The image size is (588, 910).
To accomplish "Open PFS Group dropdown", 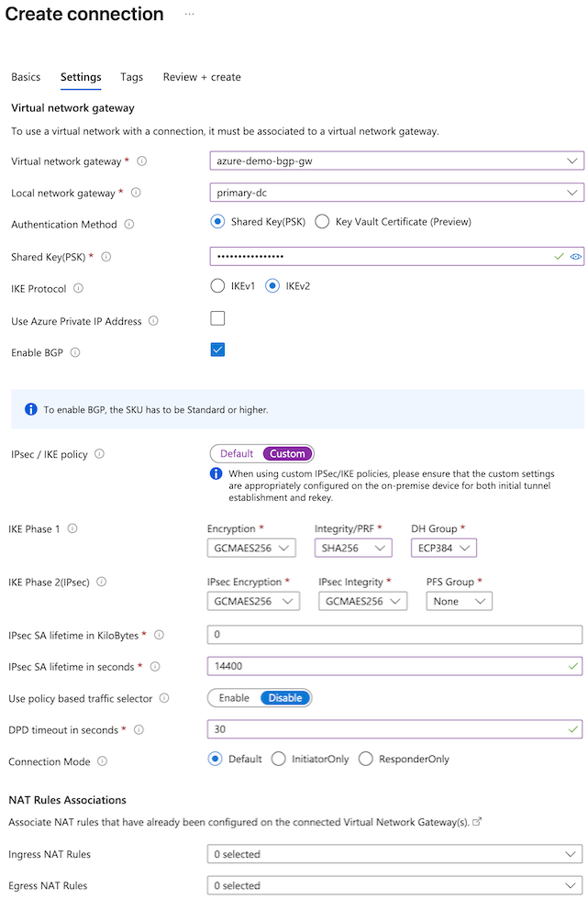I will pyautogui.click(x=460, y=601).
